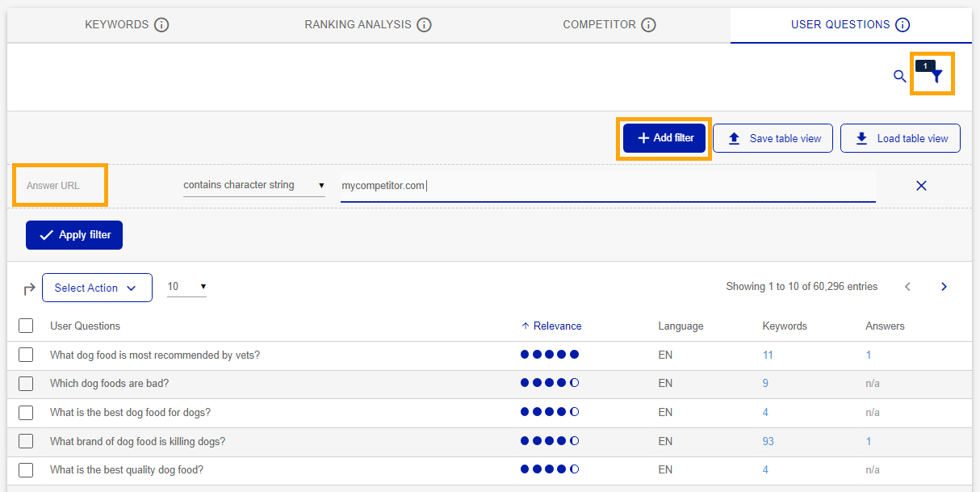The width and height of the screenshot is (980, 492).
Task: Click the Apply filter button
Action: [74, 235]
